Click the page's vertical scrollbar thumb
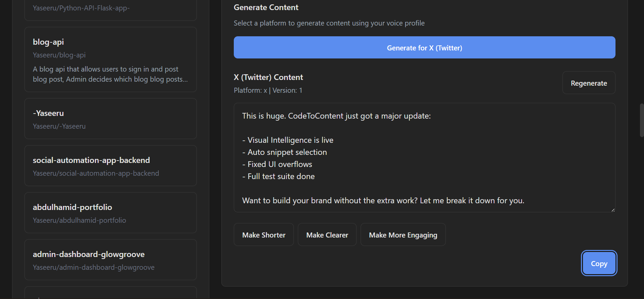The width and height of the screenshot is (644, 299). coord(642,120)
